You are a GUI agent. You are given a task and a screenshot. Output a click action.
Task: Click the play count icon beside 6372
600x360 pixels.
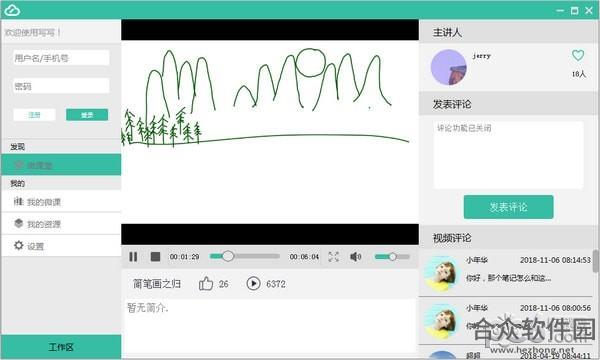253,284
